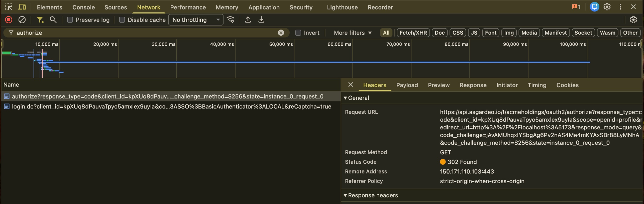Image resolution: width=644 pixels, height=204 pixels.
Task: Toggle the device toolbar icon
Action: click(x=22, y=7)
